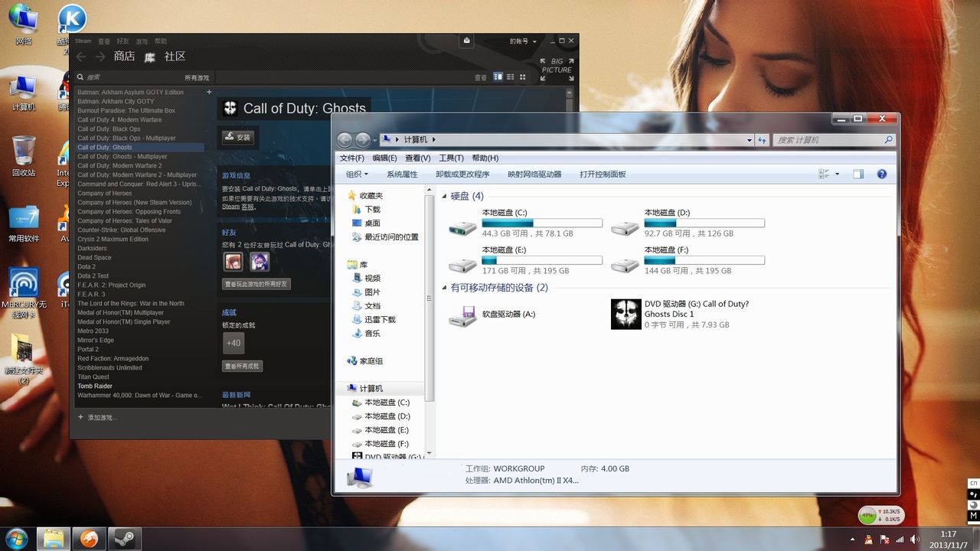Click Explorer's forward arrow button
Image resolution: width=980 pixels, height=551 pixels.
coord(363,140)
